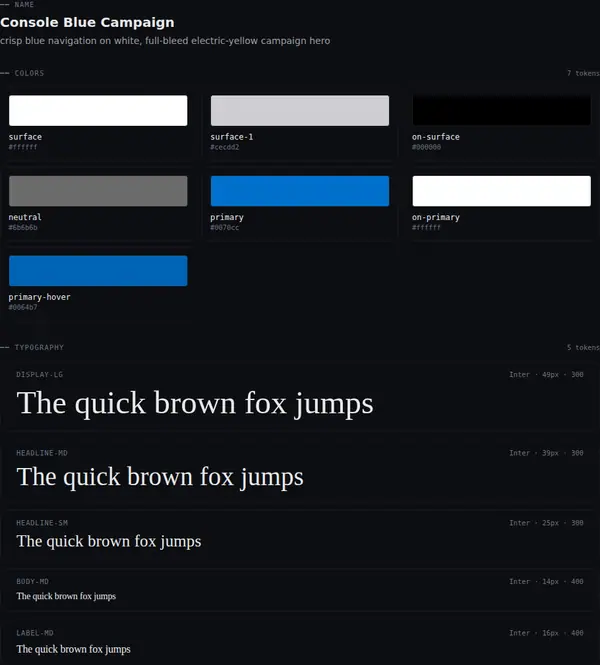This screenshot has width=600, height=665.
Task: Click the BODY-MD sample sentence
Action: (x=66, y=596)
